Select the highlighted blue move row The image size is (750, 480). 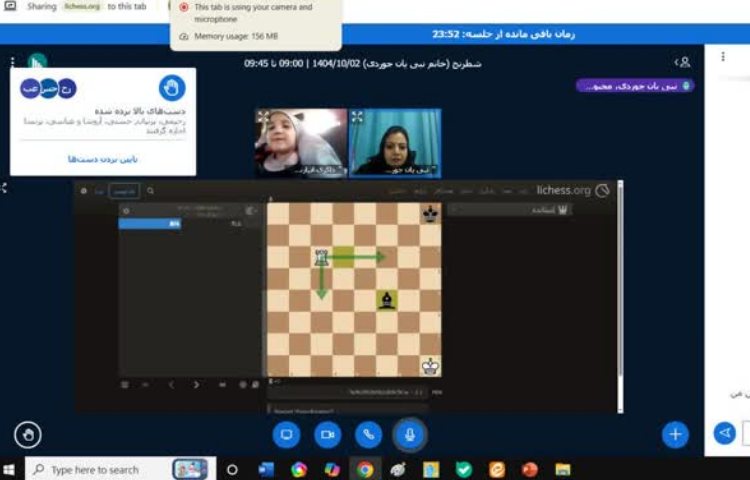click(150, 223)
